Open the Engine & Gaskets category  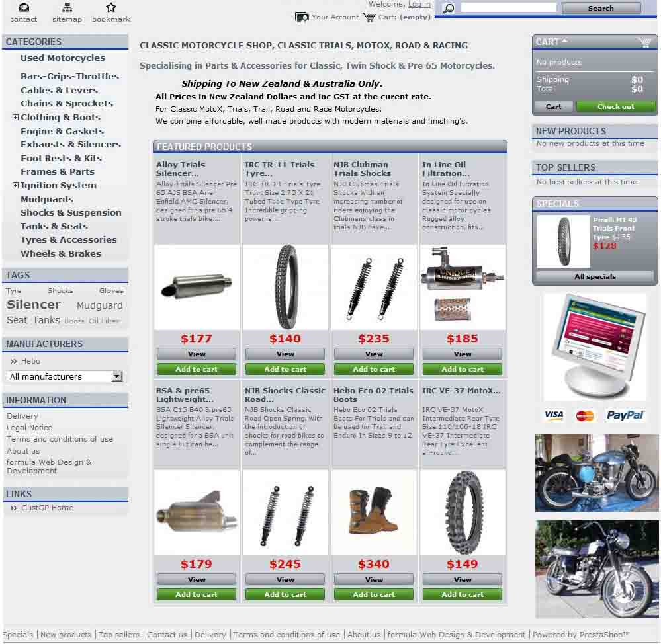[62, 131]
